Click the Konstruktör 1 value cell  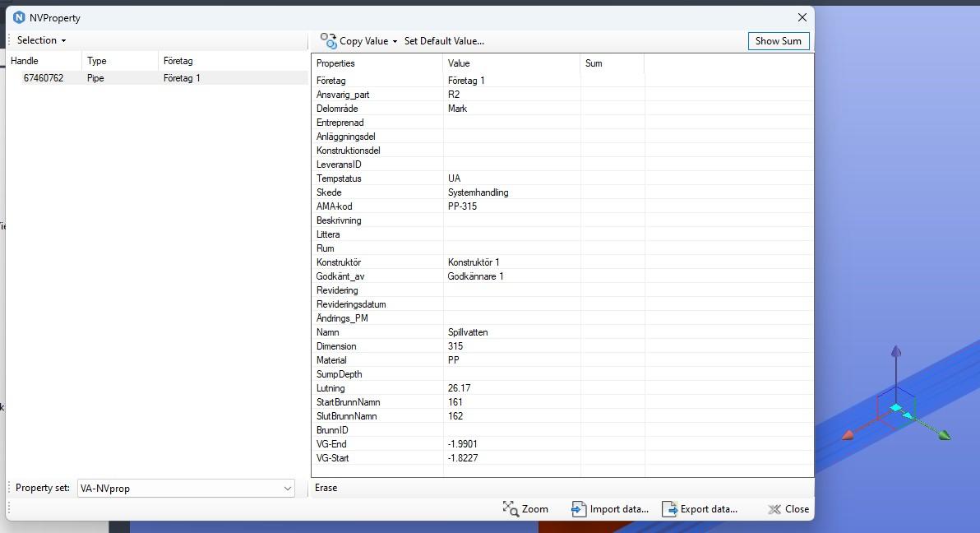pos(474,262)
